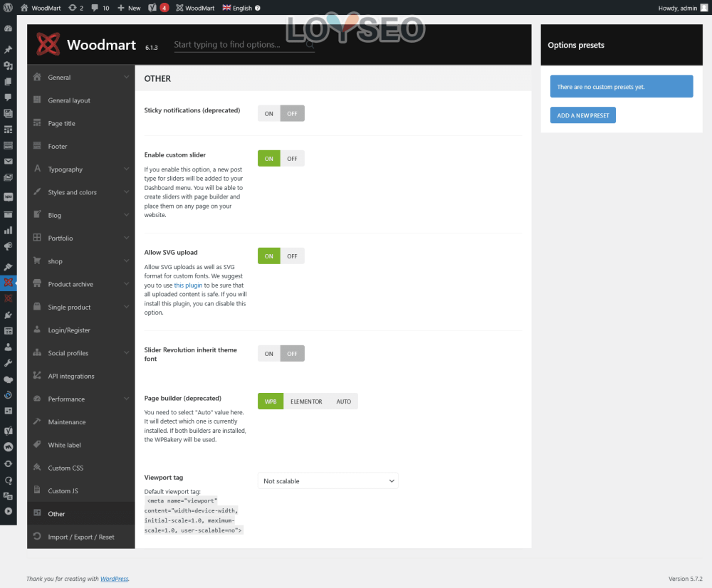Viewport: 712px width, 588px height.
Task: Click New in the admin bar
Action: 129,8
